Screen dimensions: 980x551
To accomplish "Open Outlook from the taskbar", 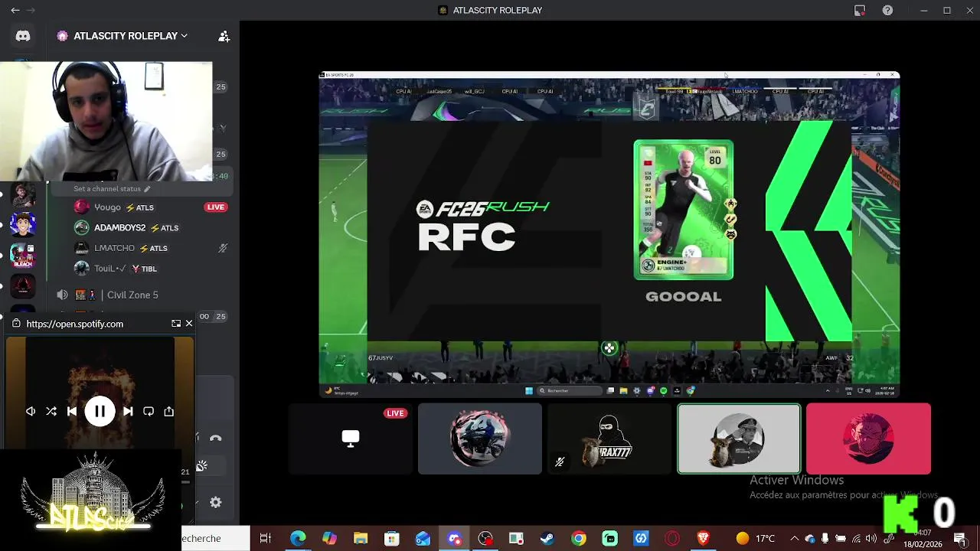I will pyautogui.click(x=423, y=539).
